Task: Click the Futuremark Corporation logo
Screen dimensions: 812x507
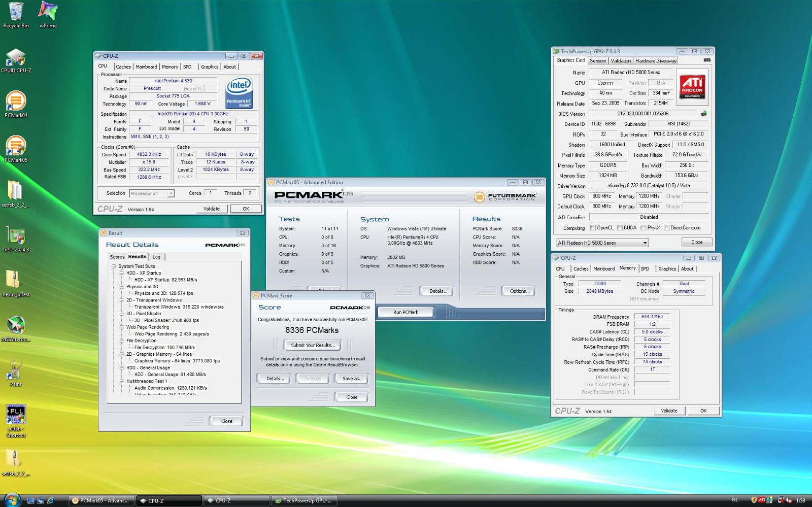Action: [505, 196]
